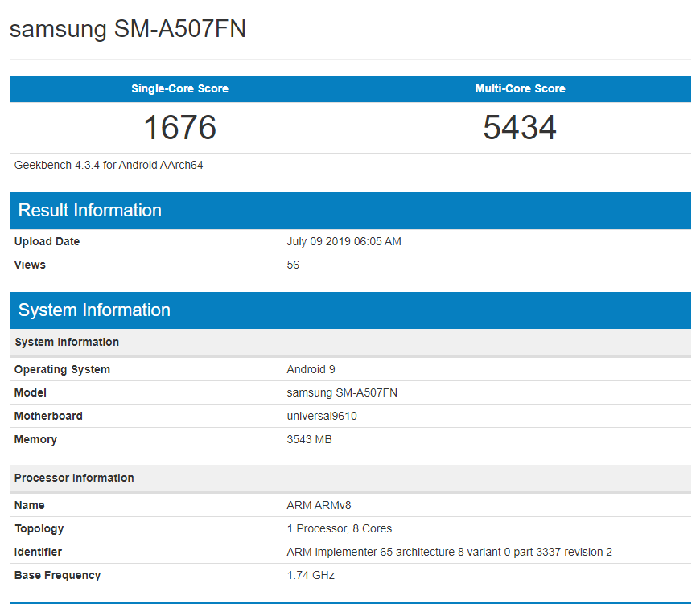Select the ARM implementer 65 identifier string

449,552
